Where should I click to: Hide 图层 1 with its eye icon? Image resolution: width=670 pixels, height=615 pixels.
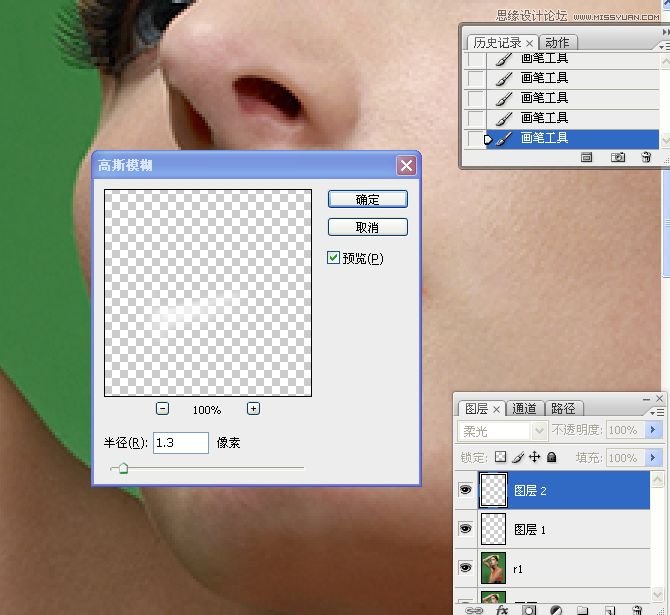(465, 529)
